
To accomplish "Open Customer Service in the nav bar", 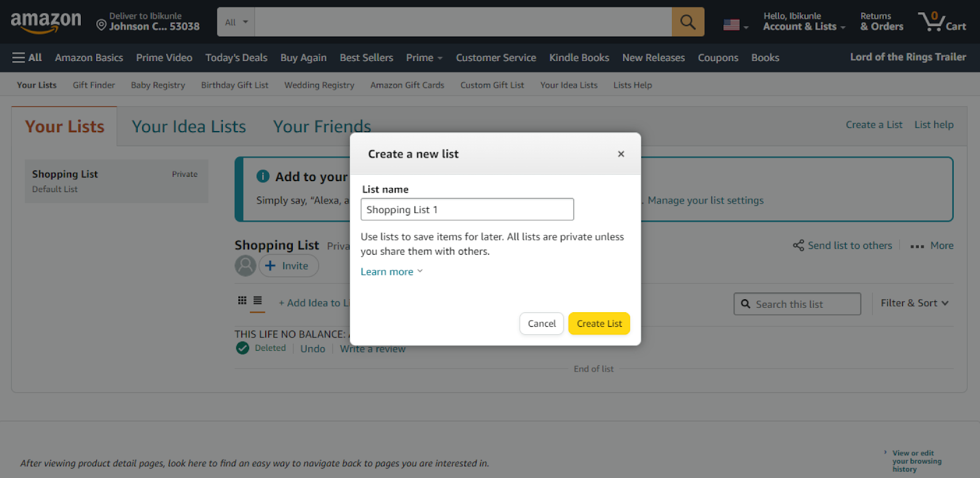I will (496, 58).
